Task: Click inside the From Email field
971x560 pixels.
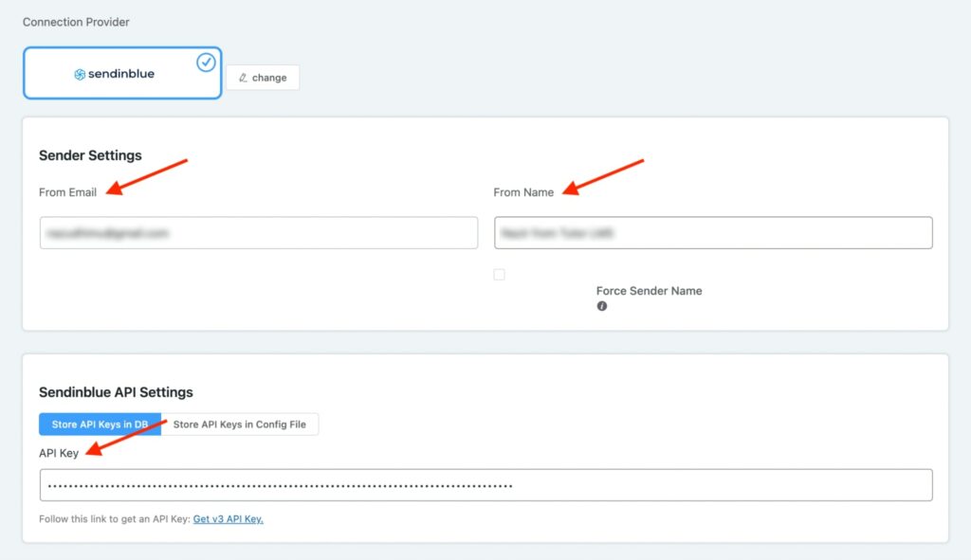Action: [258, 232]
